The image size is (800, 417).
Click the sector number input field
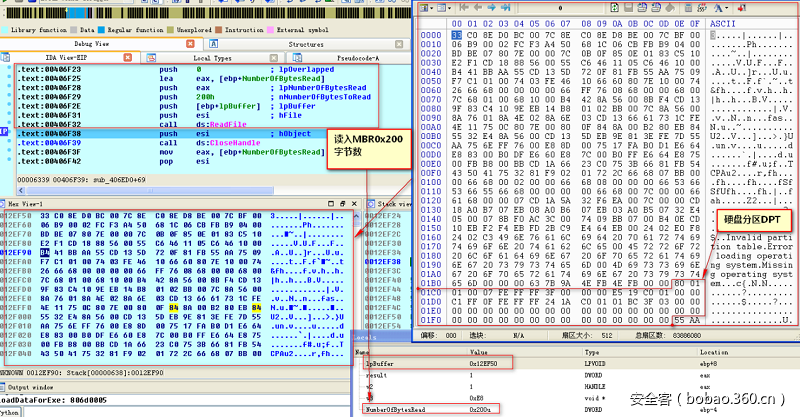[560, 8]
